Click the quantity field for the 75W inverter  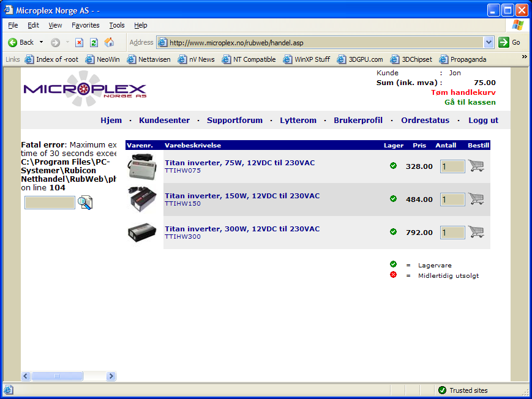452,166
